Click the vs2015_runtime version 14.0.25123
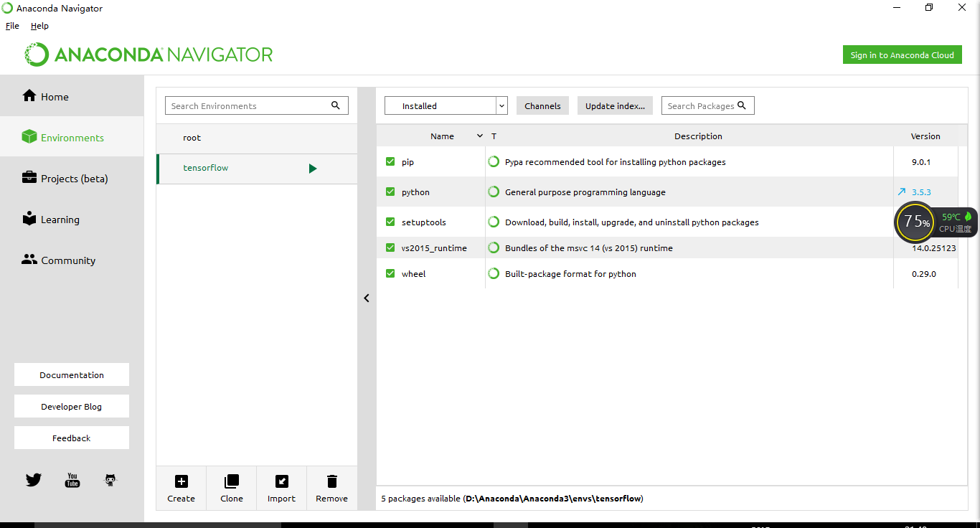This screenshot has height=528, width=980. point(933,247)
